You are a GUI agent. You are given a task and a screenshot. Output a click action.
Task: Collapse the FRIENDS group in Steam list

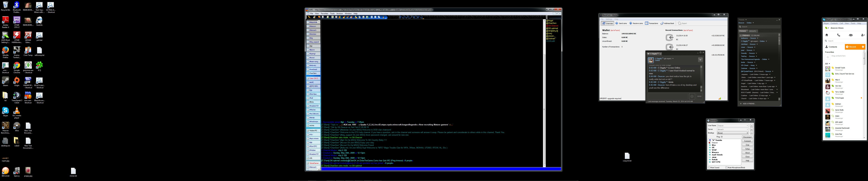coord(741,35)
